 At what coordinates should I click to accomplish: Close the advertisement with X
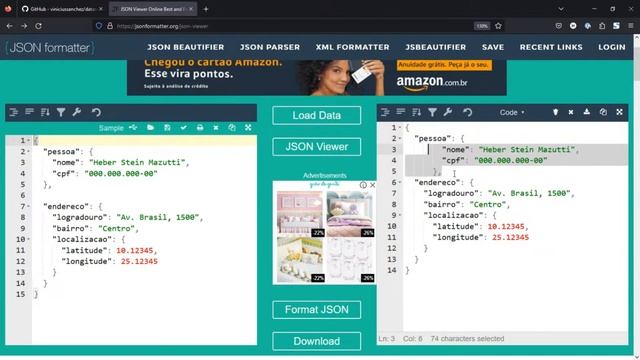pyautogui.click(x=372, y=185)
